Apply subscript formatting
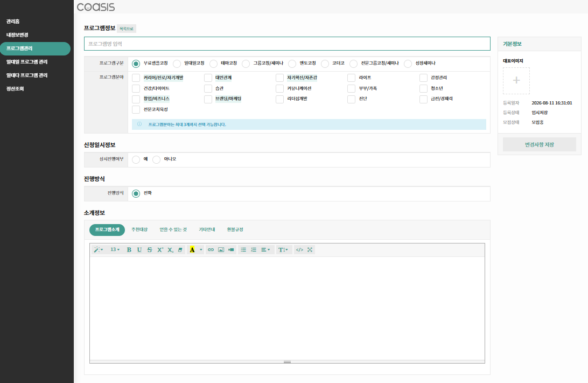 170,250
